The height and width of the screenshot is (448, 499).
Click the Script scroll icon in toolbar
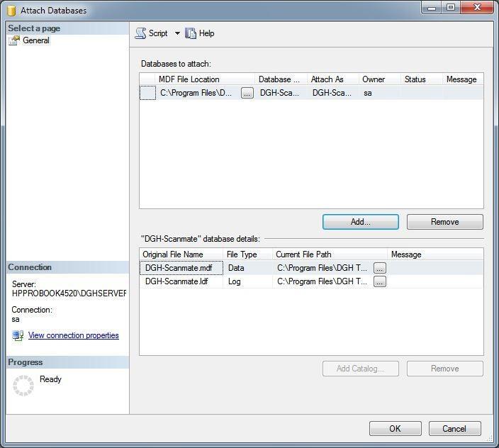pyautogui.click(x=140, y=33)
